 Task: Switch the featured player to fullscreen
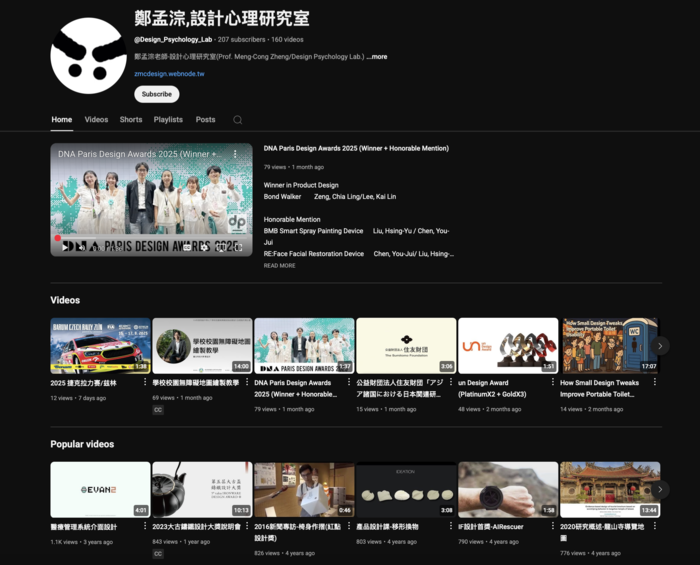coord(239,247)
